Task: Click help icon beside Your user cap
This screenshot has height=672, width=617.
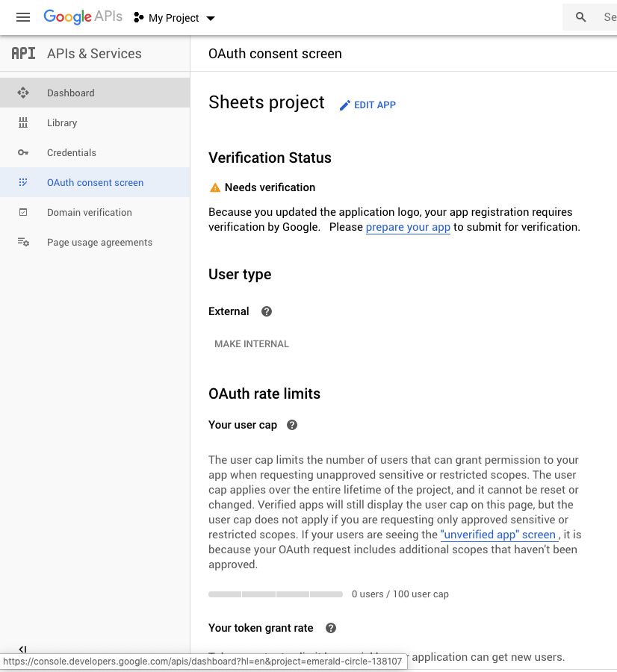Action: (292, 425)
